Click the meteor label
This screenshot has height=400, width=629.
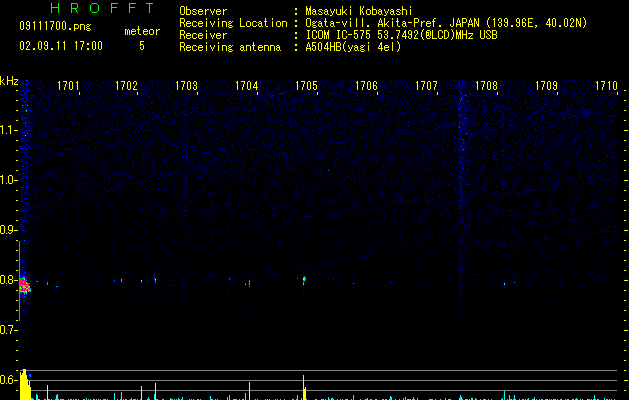click(x=142, y=31)
